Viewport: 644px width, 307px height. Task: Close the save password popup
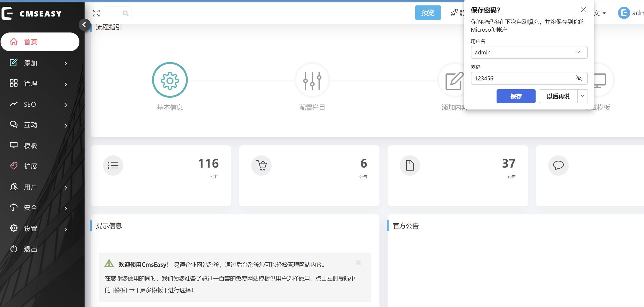click(x=584, y=10)
